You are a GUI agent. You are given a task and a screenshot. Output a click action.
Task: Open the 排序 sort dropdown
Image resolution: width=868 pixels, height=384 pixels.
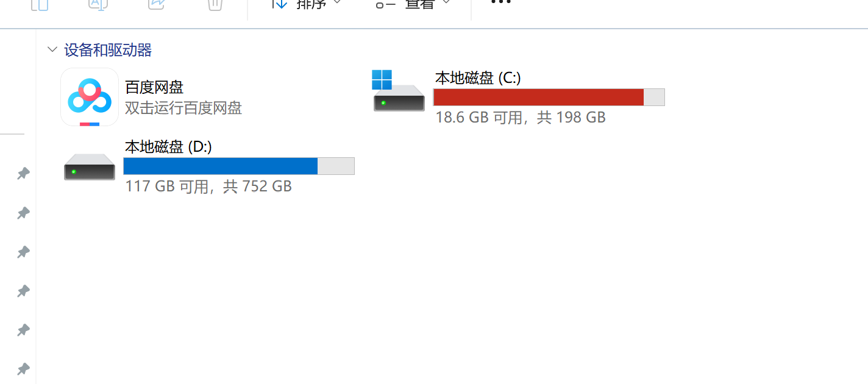click(x=305, y=5)
